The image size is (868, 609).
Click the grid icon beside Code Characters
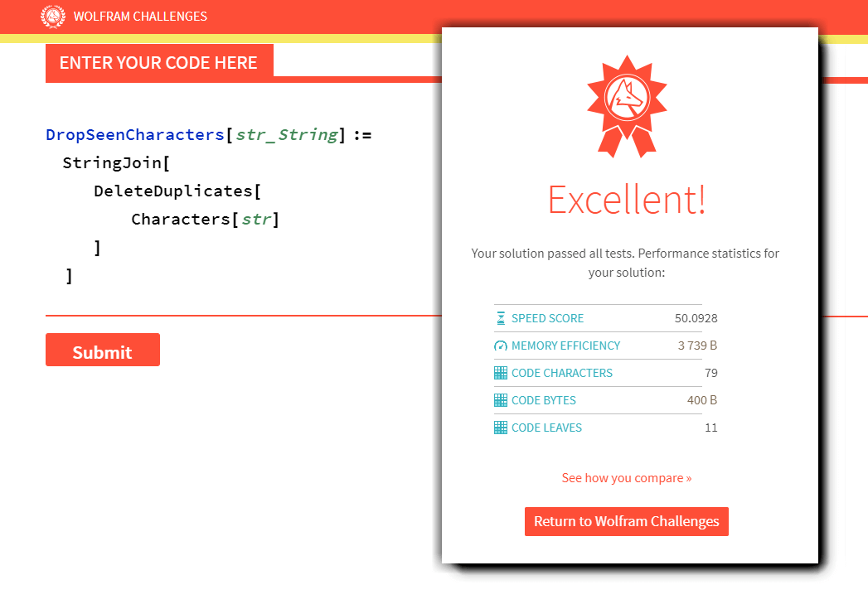501,373
